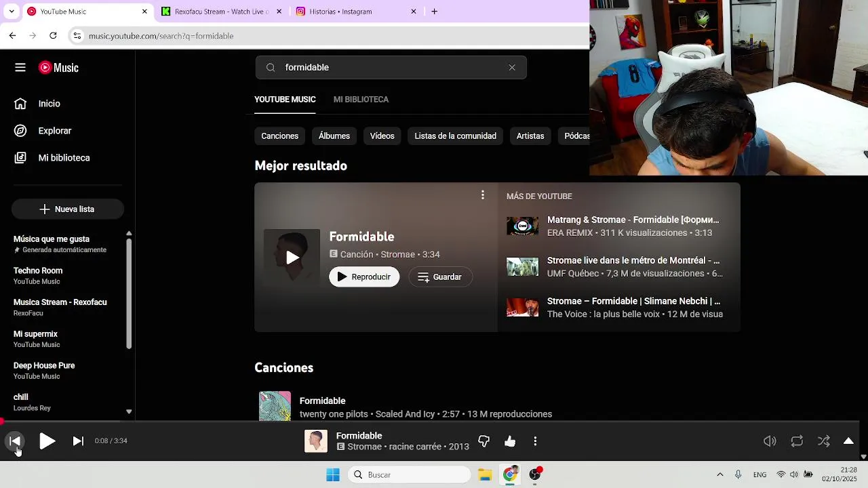The height and width of the screenshot is (488, 868).
Task: Open top result three-dot menu
Action: click(x=483, y=195)
